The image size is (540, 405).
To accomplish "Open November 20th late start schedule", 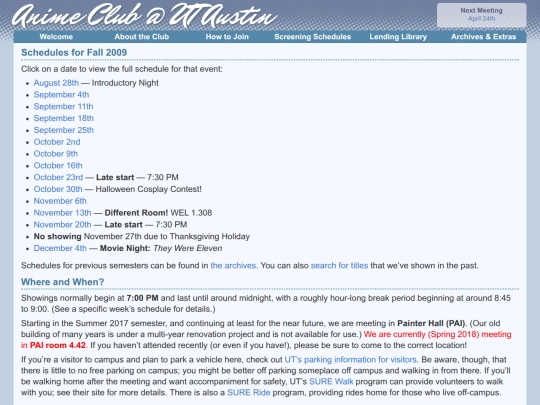I will point(62,225).
